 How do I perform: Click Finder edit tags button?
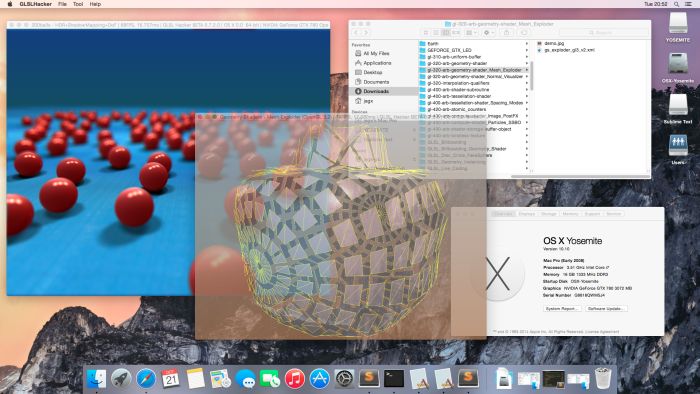point(524,33)
